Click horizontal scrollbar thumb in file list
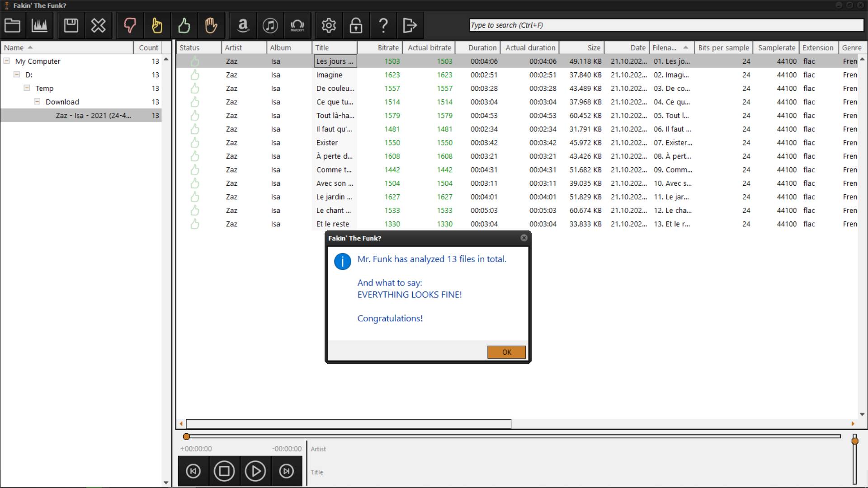 point(349,424)
